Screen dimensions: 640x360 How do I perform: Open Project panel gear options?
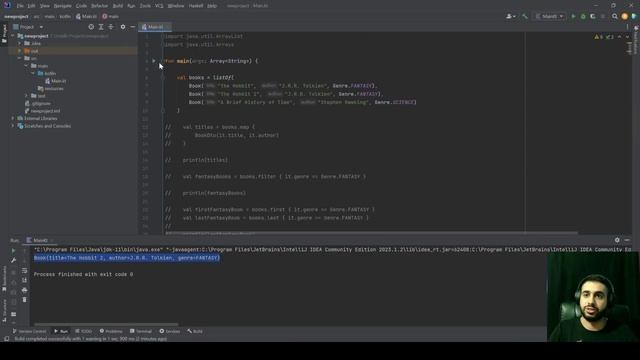tap(123, 27)
